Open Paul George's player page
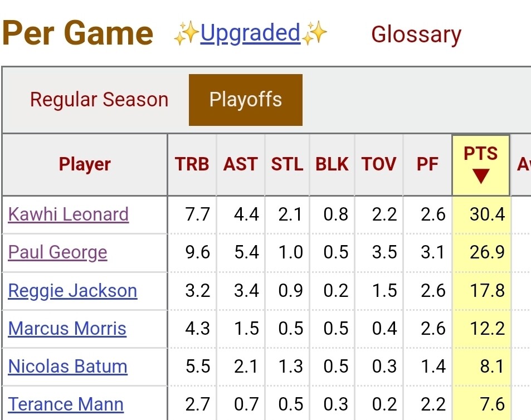This screenshot has width=531, height=420. pos(57,252)
